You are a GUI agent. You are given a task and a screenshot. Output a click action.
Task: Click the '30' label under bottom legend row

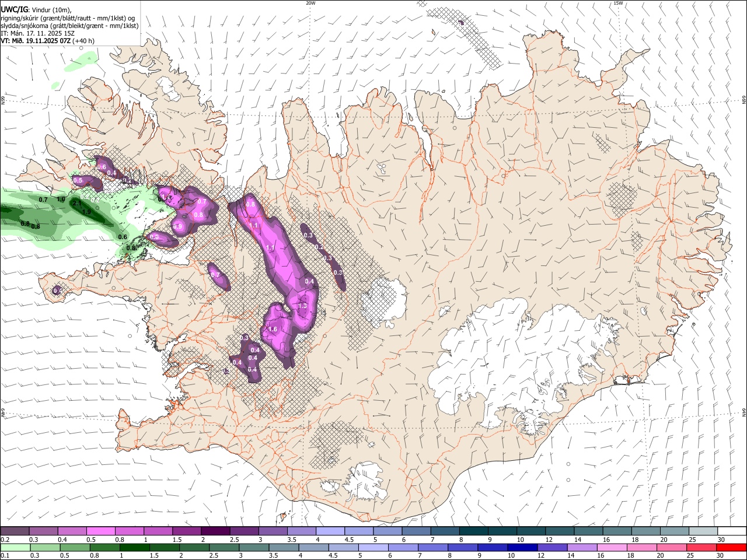tap(720, 555)
